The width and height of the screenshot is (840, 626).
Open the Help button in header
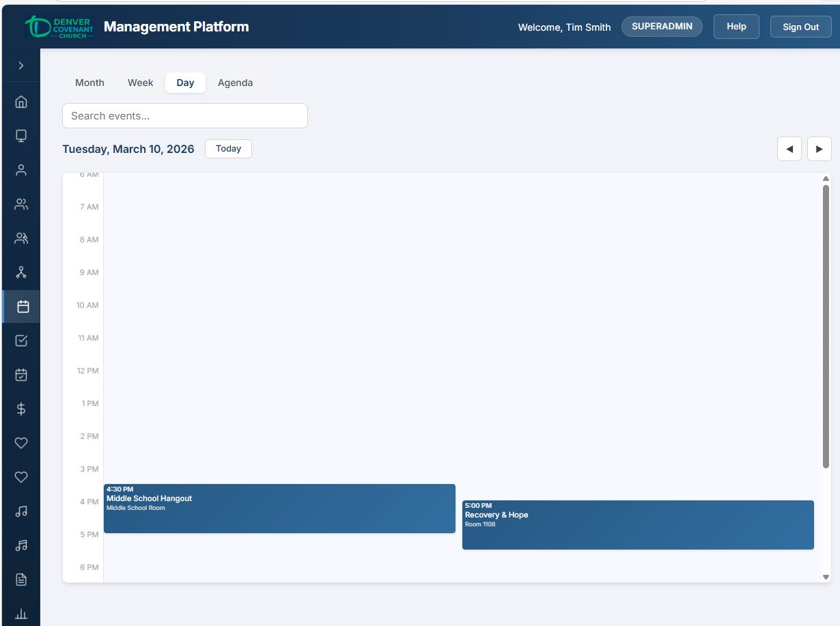tap(736, 27)
